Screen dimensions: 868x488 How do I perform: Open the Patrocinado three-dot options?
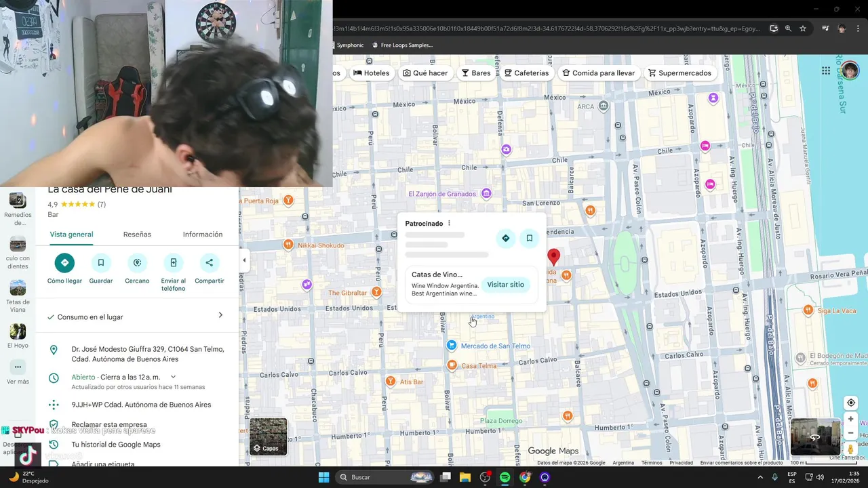[449, 224]
